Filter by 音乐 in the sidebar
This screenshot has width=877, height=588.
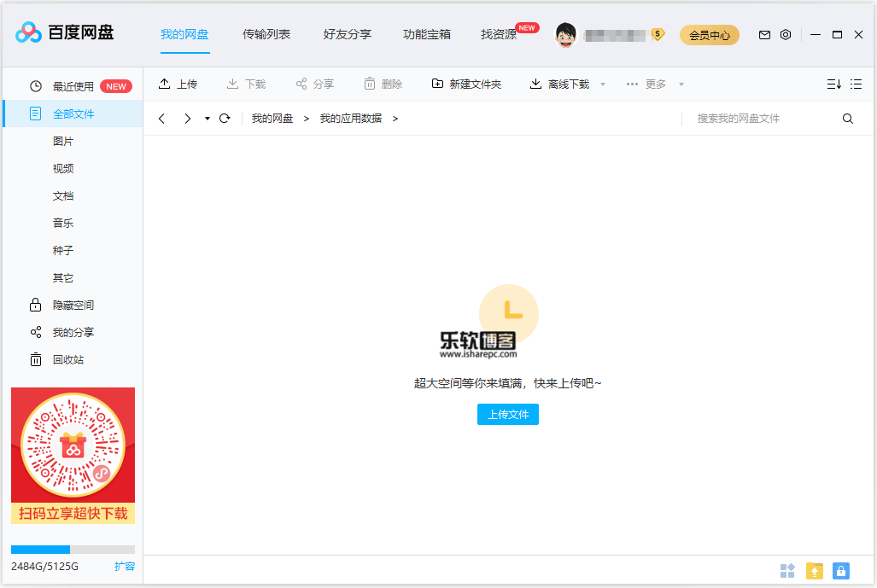coord(63,223)
